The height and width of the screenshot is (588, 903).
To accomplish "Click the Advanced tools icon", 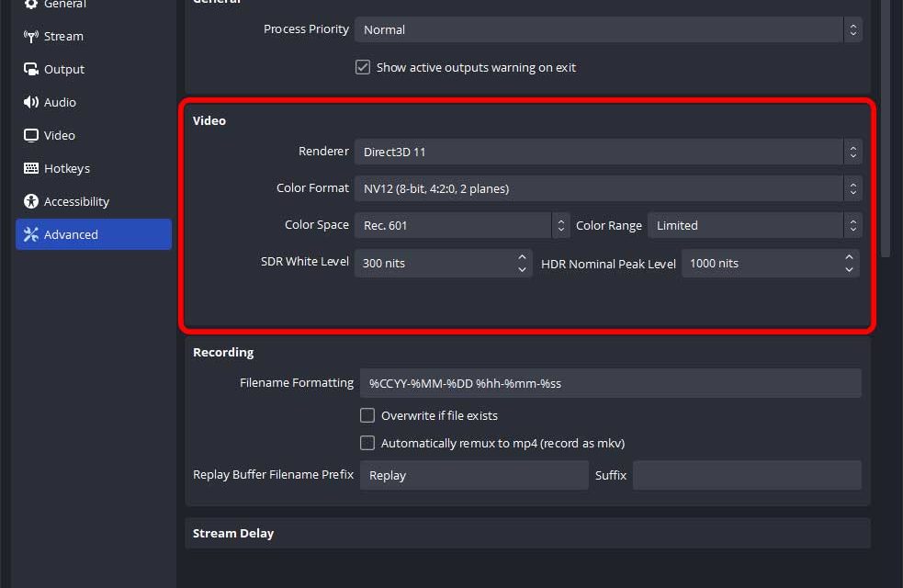I will click(31, 235).
